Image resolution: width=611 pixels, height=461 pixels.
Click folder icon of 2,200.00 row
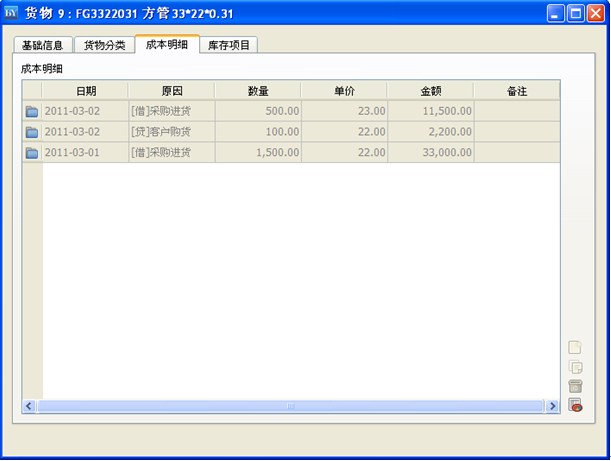click(x=32, y=132)
